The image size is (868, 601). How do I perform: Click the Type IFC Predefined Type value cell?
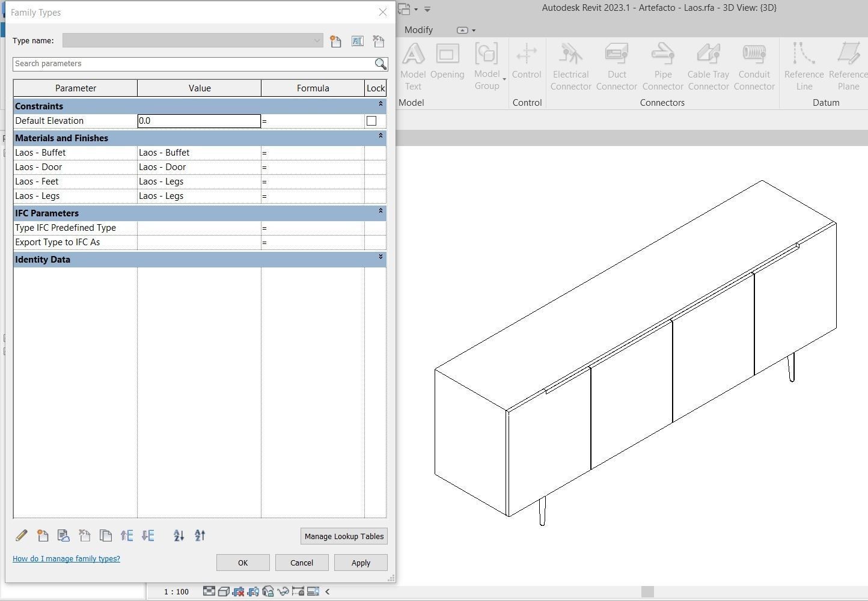coord(199,228)
